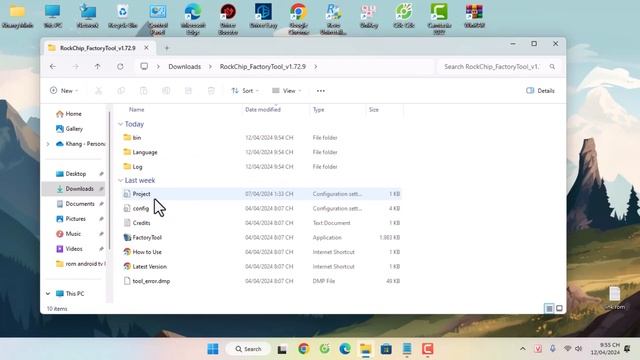Click the Rename toolbar icon
This screenshot has height=360, width=640.
click(x=166, y=91)
